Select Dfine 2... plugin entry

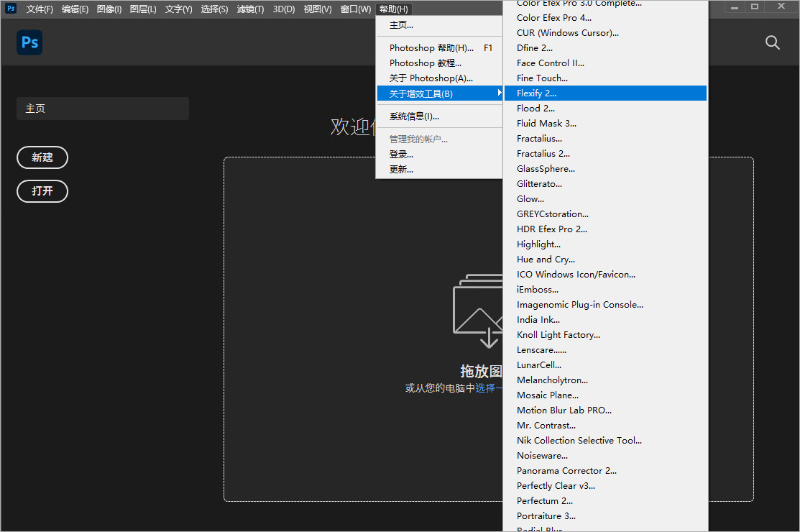click(605, 48)
